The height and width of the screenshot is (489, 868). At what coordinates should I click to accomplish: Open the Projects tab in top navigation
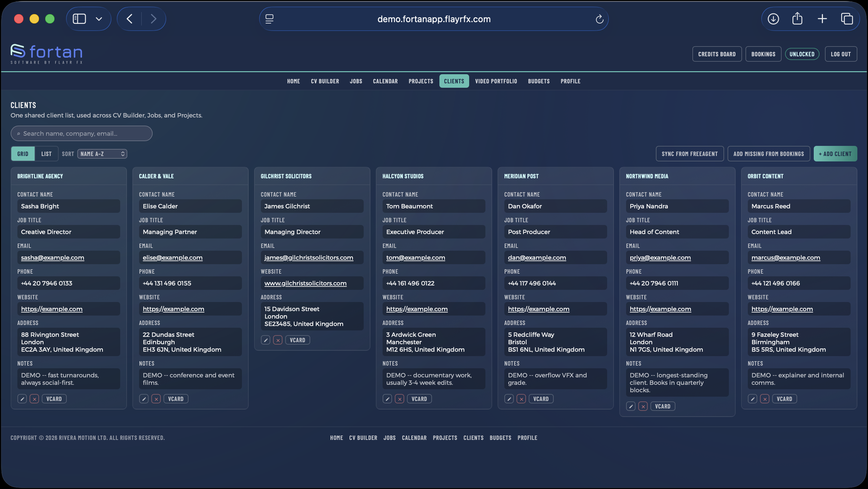(421, 81)
